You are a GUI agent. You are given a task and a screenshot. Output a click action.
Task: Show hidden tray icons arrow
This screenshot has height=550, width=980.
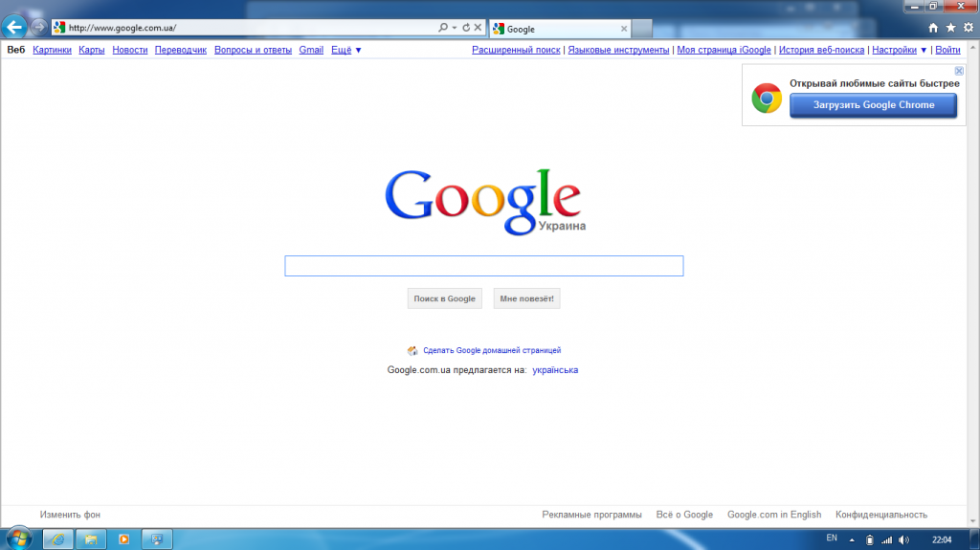coord(851,539)
